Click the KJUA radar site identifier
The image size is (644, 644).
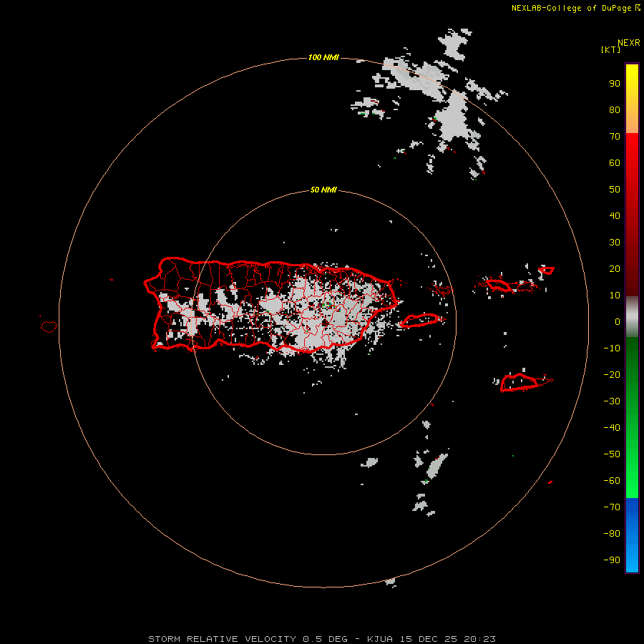pos(379,639)
